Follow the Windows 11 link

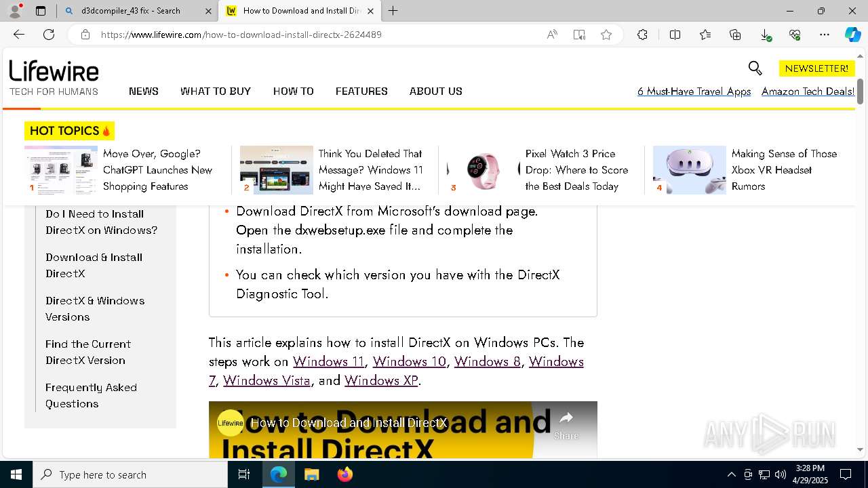tap(329, 362)
